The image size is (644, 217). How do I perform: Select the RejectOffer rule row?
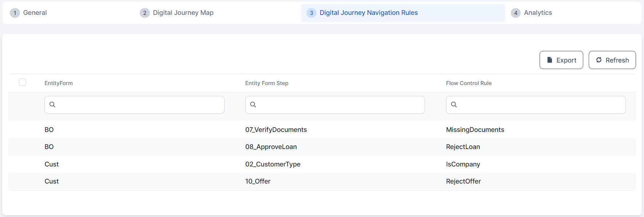463,181
